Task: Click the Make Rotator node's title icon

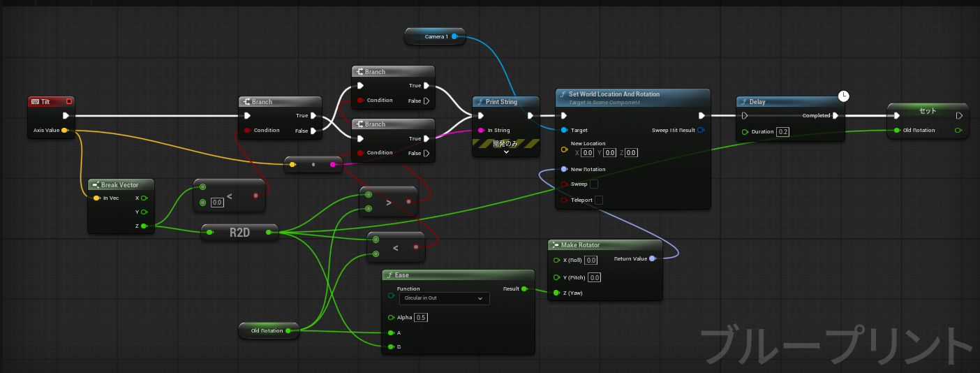Action: [x=555, y=245]
